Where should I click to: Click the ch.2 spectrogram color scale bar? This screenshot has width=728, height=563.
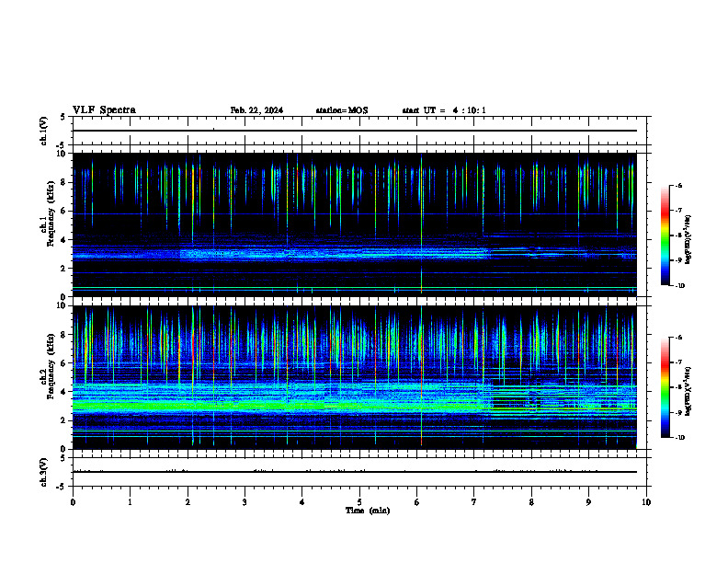665,387
